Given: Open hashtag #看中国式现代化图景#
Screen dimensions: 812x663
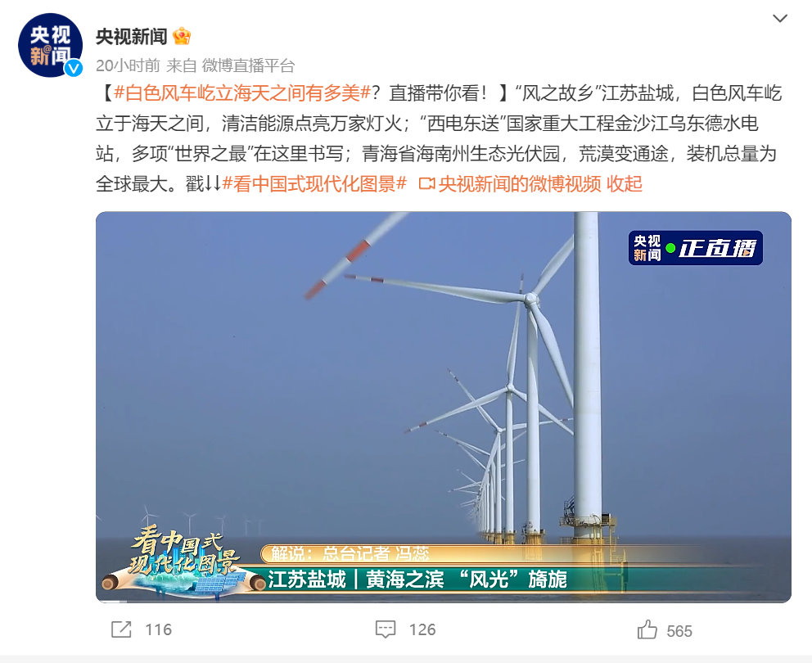Looking at the screenshot, I should click(x=314, y=184).
